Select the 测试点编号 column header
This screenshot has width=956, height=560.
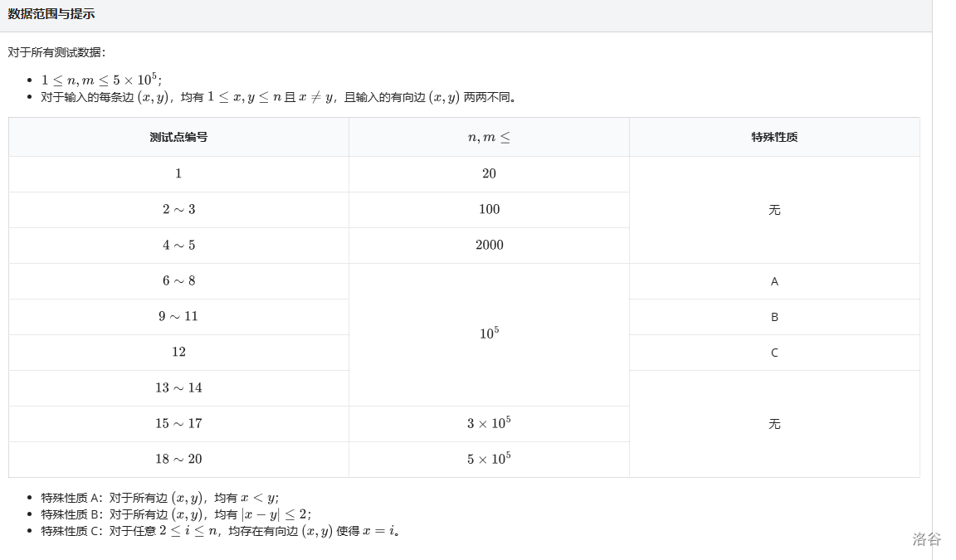pos(178,137)
